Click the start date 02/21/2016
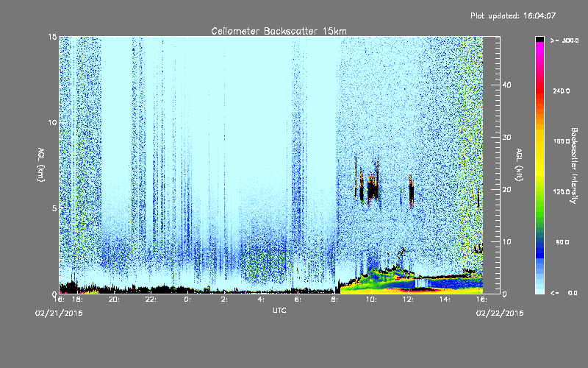This screenshot has height=368, width=588. point(59,314)
